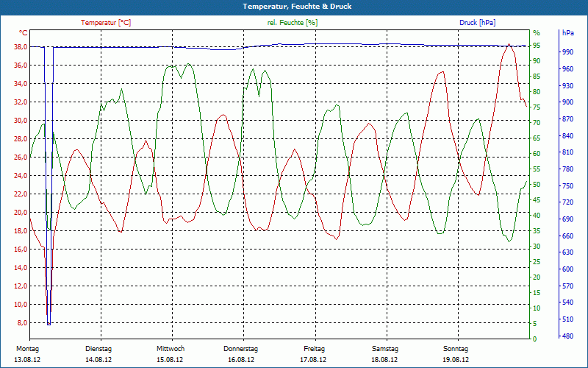Select the red "Temperatur [°C]" legend label
Screen dimensions: 588x368
(106, 23)
